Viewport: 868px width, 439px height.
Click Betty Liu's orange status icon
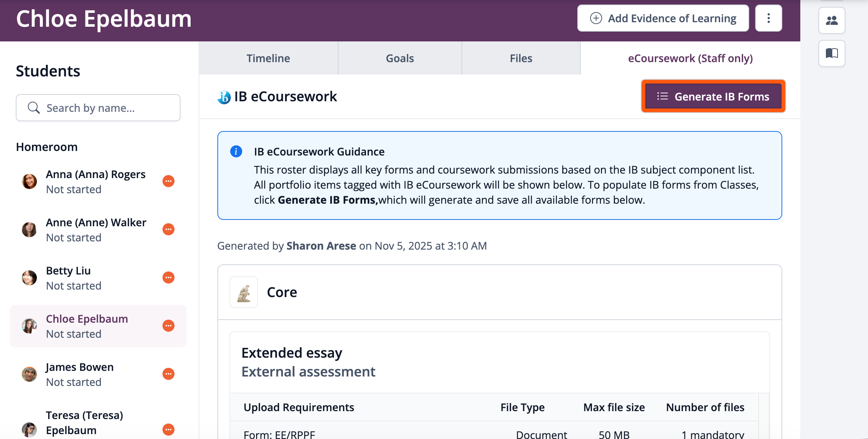pyautogui.click(x=168, y=277)
